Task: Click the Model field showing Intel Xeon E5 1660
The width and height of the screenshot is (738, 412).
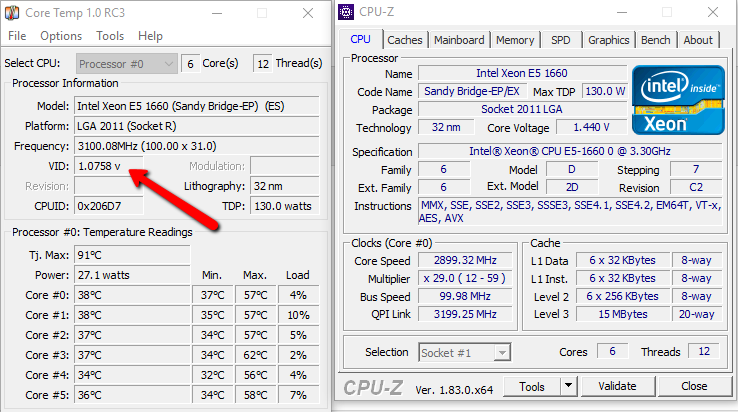Action: click(197, 106)
